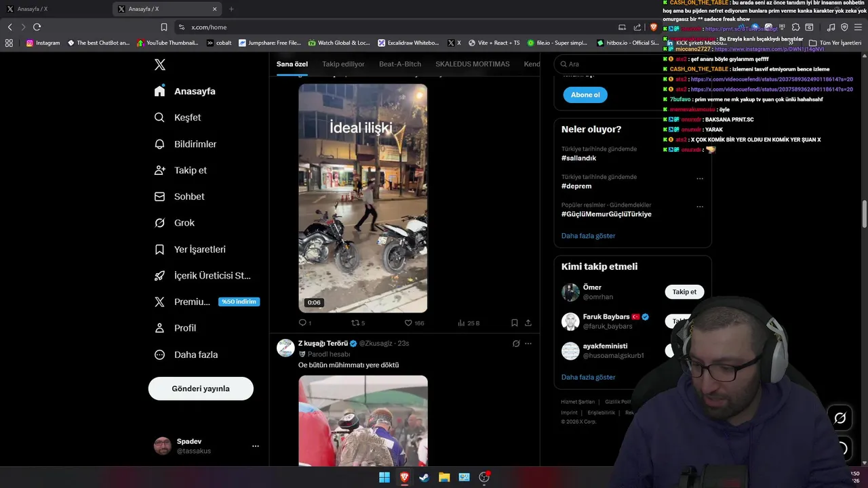Ask Grok about Z kuşağı Terörü post

(516, 344)
